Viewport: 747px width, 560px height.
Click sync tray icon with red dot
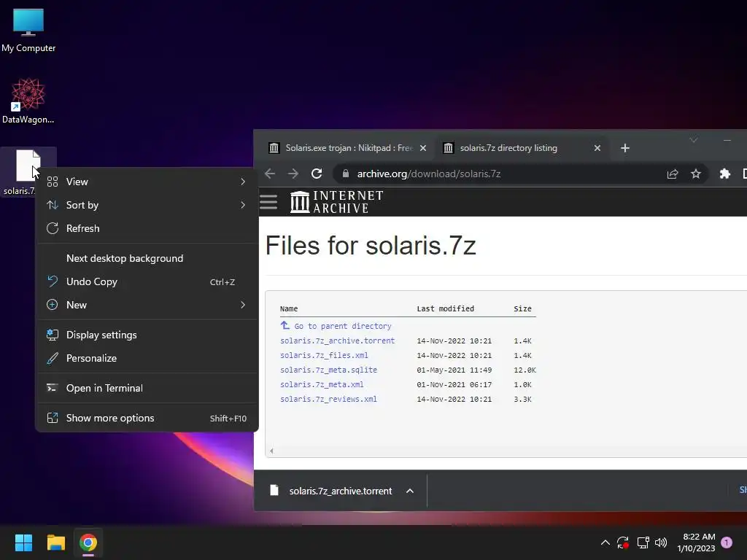click(x=623, y=542)
